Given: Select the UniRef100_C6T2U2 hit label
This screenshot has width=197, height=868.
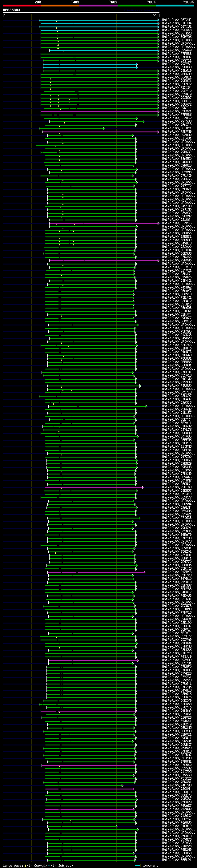Looking at the screenshot, I should coord(177,20).
